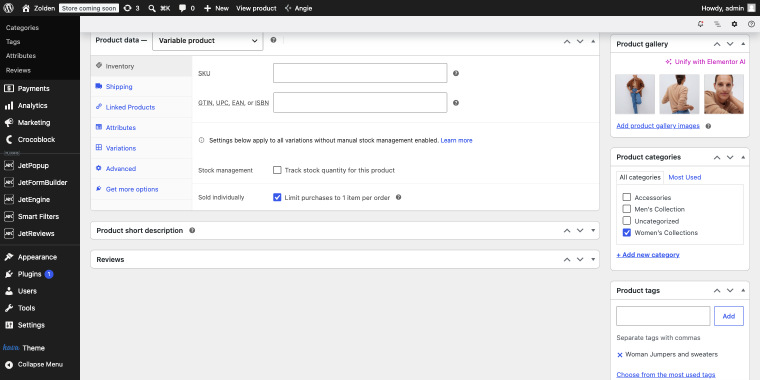Click the Add new category link
Viewport: 760px width, 380px height.
(648, 254)
